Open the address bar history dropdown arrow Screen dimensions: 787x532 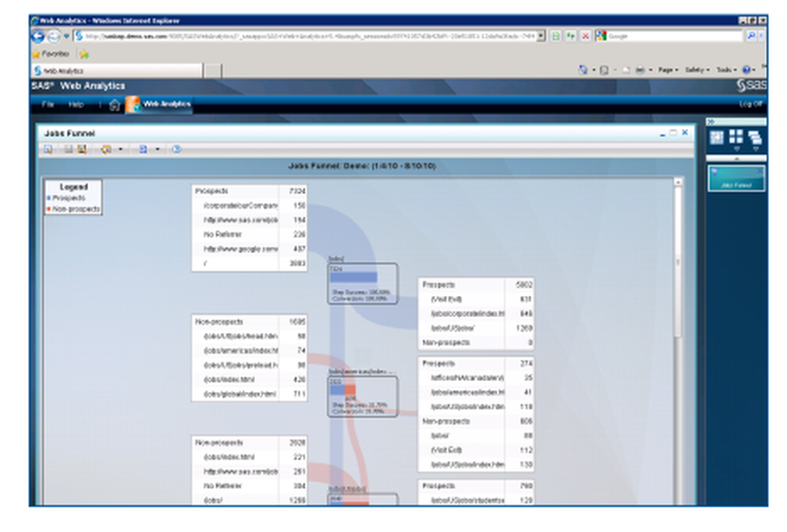pos(541,36)
